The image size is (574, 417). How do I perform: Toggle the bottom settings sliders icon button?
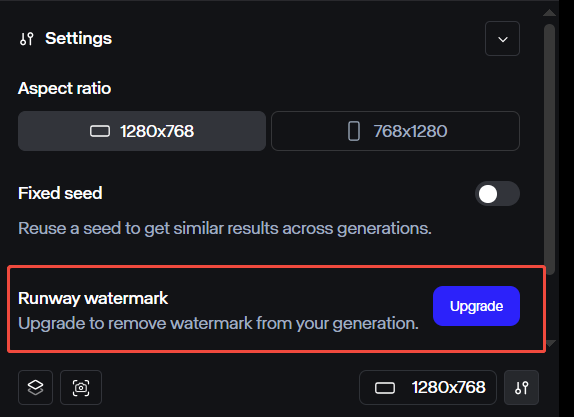[x=521, y=387]
